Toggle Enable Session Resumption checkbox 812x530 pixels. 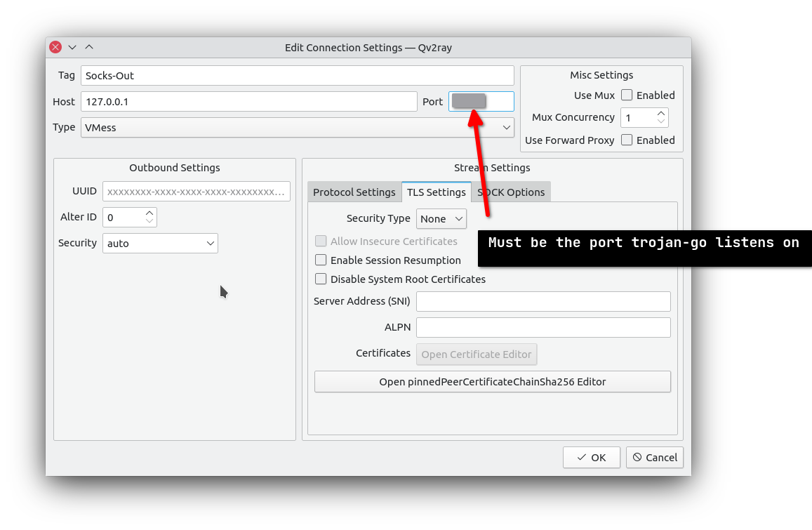pos(321,260)
